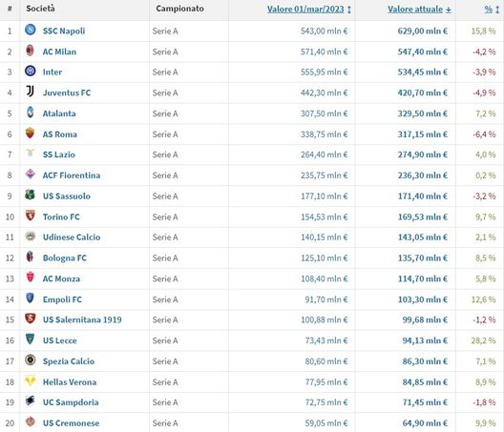
Task: Click the Società column header
Action: (x=40, y=9)
